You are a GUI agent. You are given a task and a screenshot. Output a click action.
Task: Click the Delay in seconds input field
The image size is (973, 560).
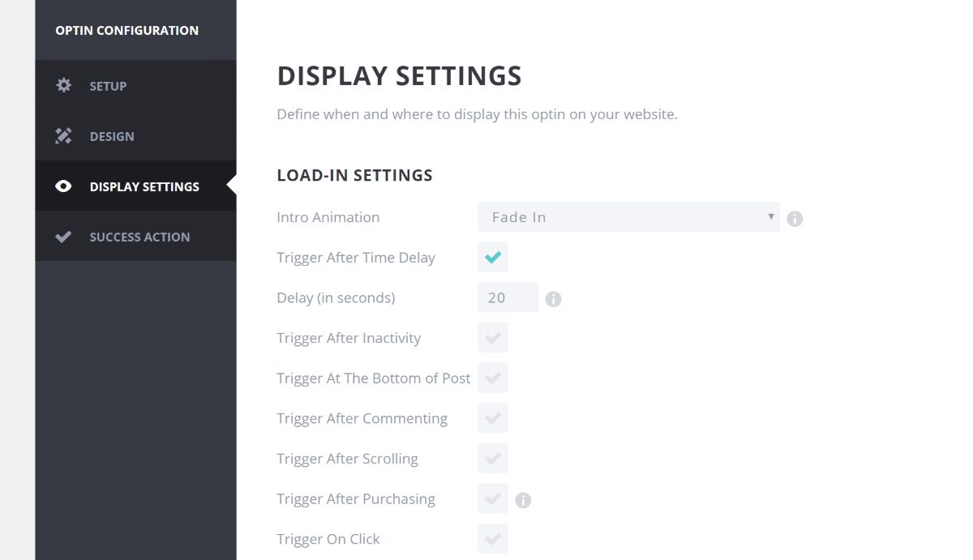pos(508,297)
